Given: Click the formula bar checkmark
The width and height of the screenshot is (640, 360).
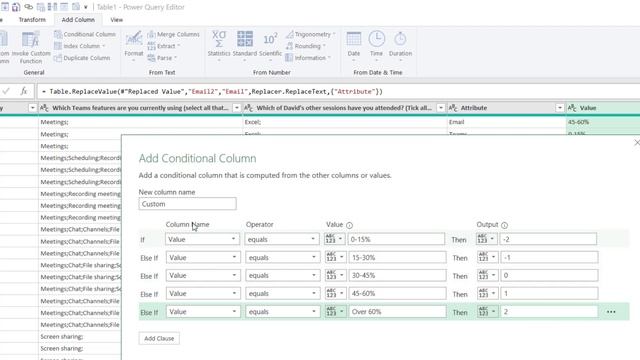Looking at the screenshot, I should tap(6, 91).
